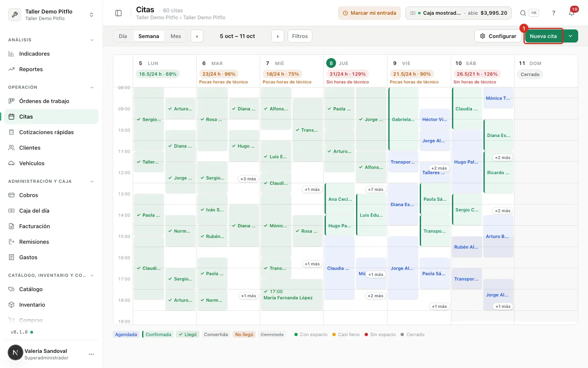
Task: Go to previous week arrow
Action: (x=197, y=36)
